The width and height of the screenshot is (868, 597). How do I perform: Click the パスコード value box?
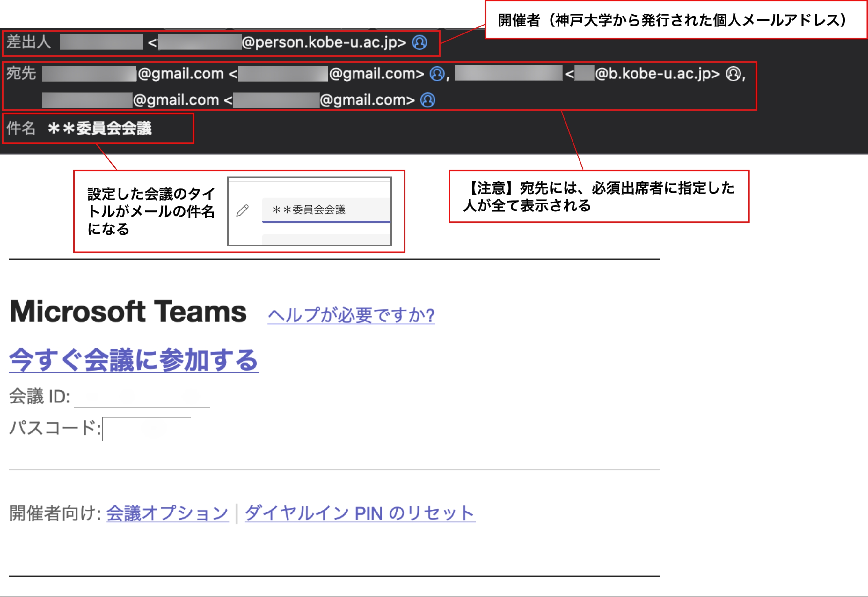coord(147,429)
